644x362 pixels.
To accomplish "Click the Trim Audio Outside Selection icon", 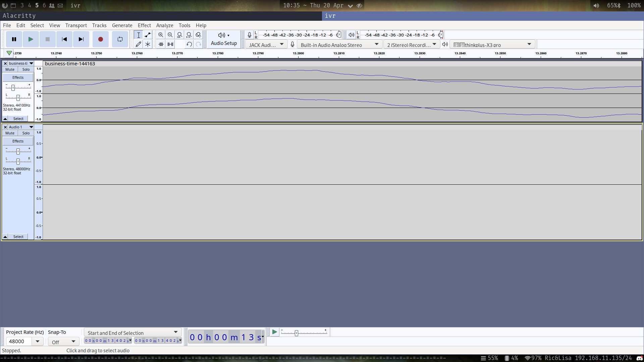I will click(x=161, y=44).
